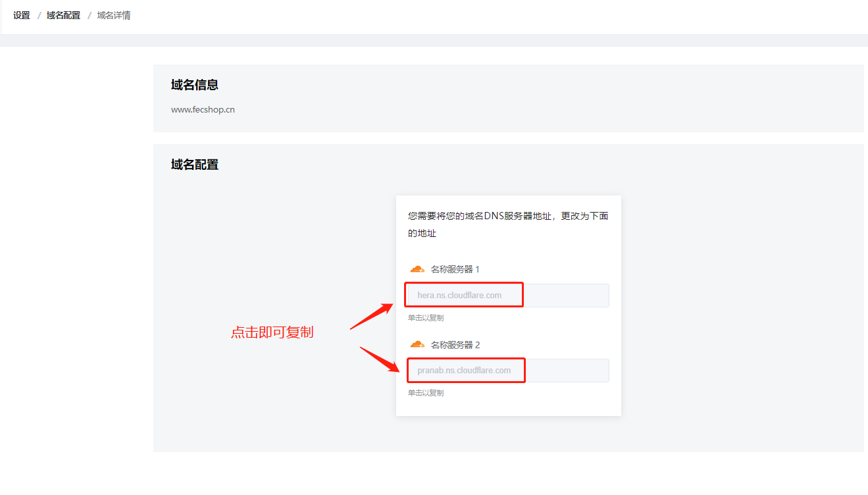
Task: Click 单击以复制 hint under hera nameserver
Action: (x=426, y=318)
